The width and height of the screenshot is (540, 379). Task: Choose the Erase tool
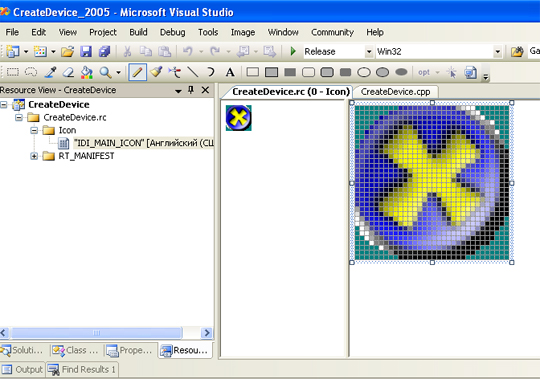click(x=69, y=72)
